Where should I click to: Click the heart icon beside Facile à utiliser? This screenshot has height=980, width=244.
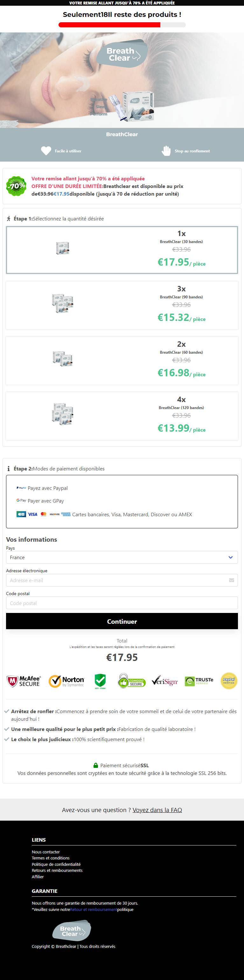click(46, 151)
